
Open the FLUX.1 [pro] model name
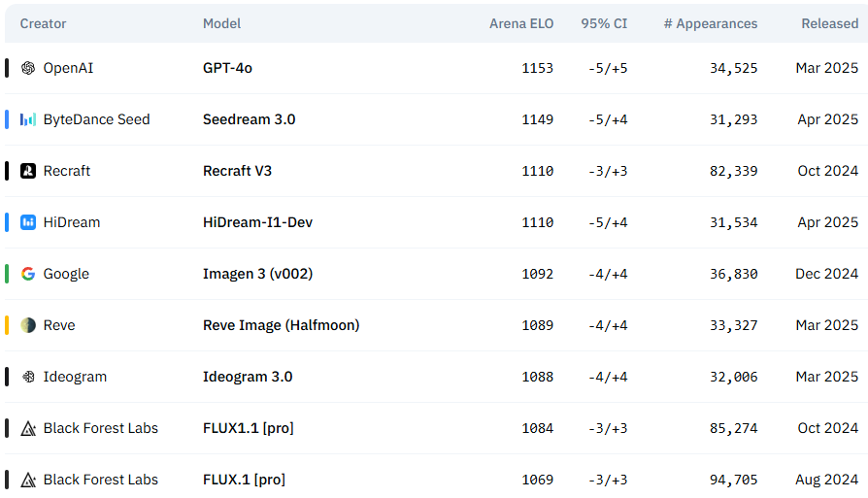click(x=244, y=480)
